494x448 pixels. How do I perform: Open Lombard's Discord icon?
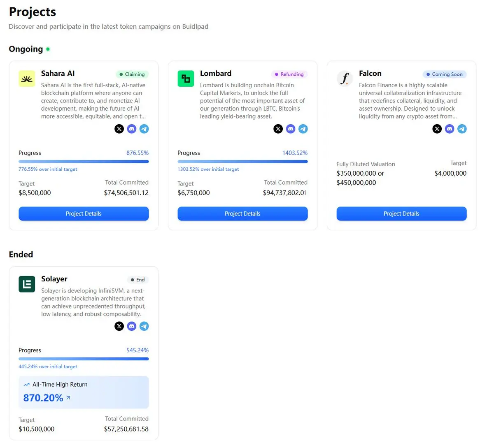click(291, 129)
